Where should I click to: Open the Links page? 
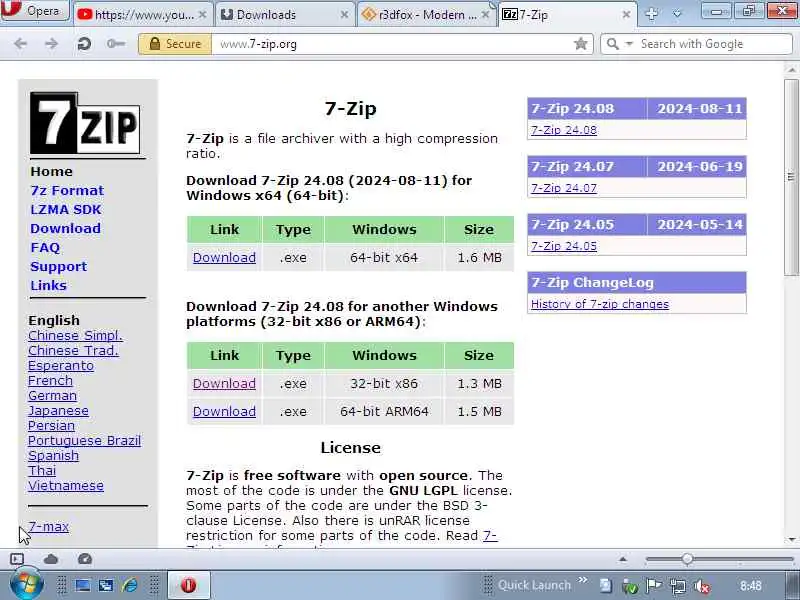point(48,285)
